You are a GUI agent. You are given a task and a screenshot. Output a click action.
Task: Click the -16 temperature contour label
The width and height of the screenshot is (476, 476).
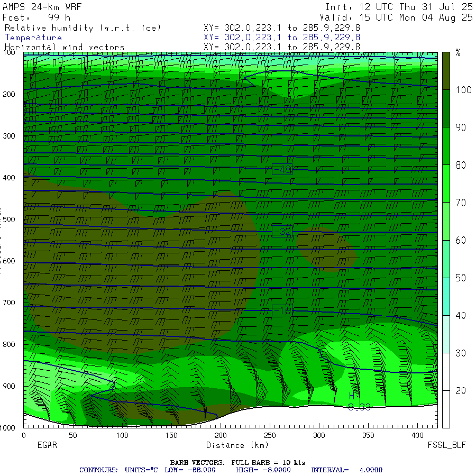(x=282, y=310)
